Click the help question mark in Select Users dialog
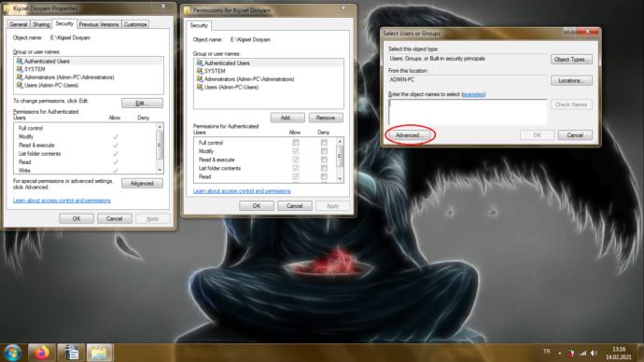This screenshot has width=644, height=362. click(568, 31)
